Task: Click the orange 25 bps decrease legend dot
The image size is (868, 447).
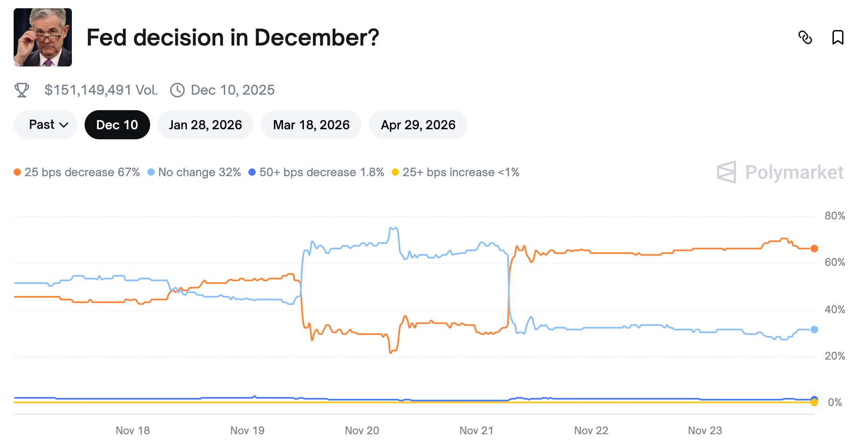Action: coord(17,172)
